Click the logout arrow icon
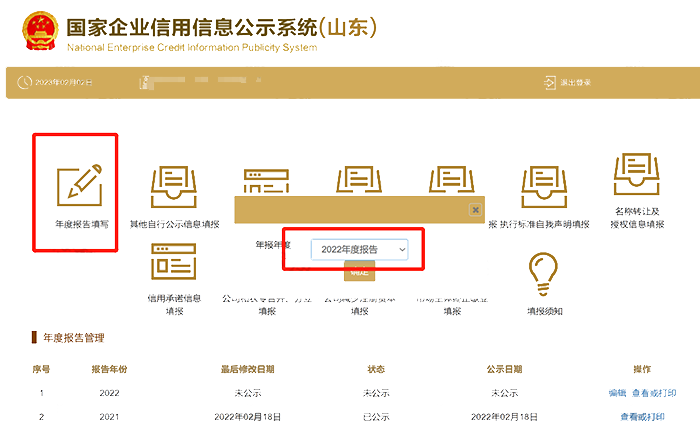 pyautogui.click(x=550, y=82)
